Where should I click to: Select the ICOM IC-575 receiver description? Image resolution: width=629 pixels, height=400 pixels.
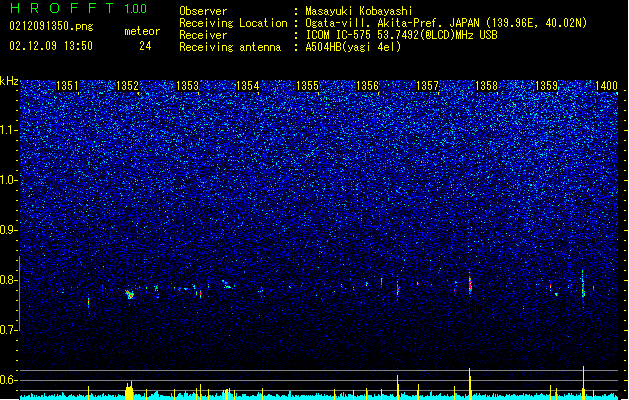pyautogui.click(x=401, y=35)
